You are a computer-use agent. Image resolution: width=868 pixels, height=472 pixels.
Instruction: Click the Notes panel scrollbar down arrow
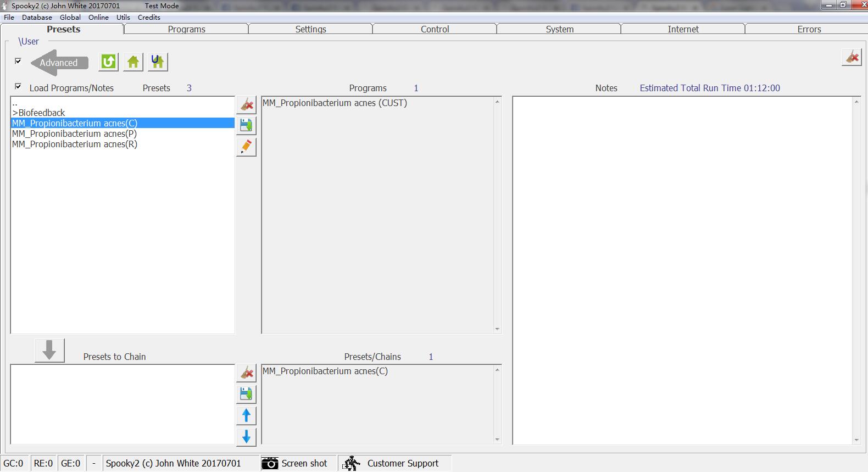(x=856, y=440)
